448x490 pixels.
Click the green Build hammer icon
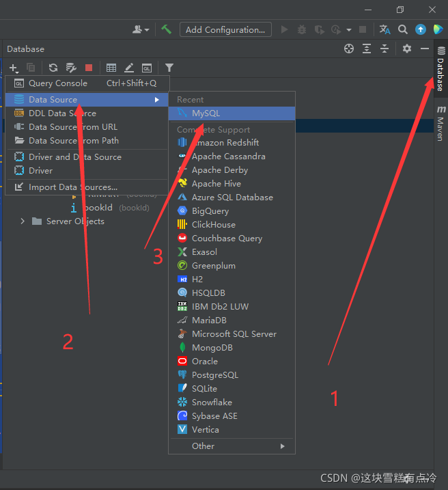pos(166,29)
